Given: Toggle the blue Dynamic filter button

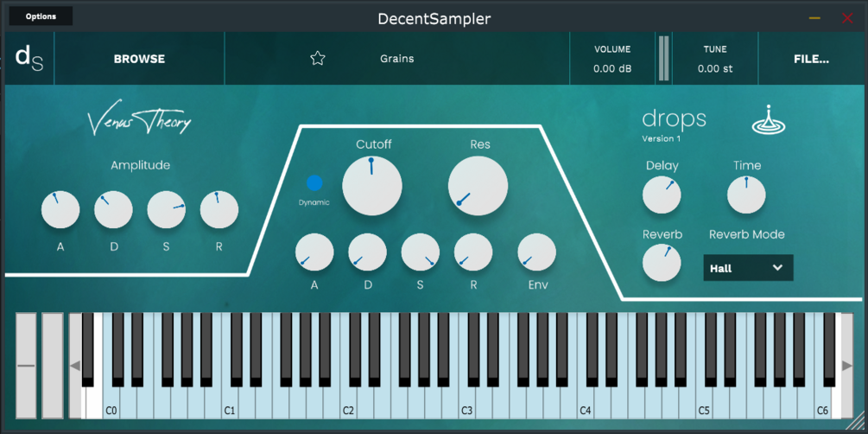Looking at the screenshot, I should (314, 183).
